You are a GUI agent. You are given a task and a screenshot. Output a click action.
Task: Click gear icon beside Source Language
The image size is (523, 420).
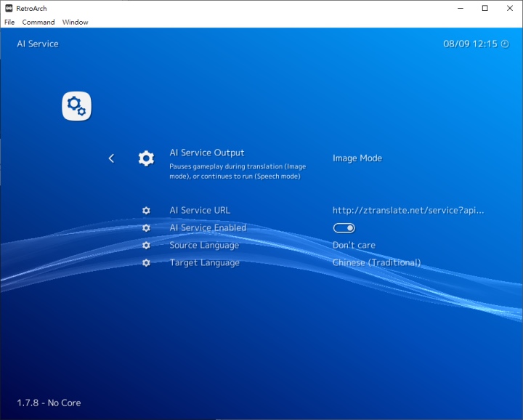tap(146, 246)
